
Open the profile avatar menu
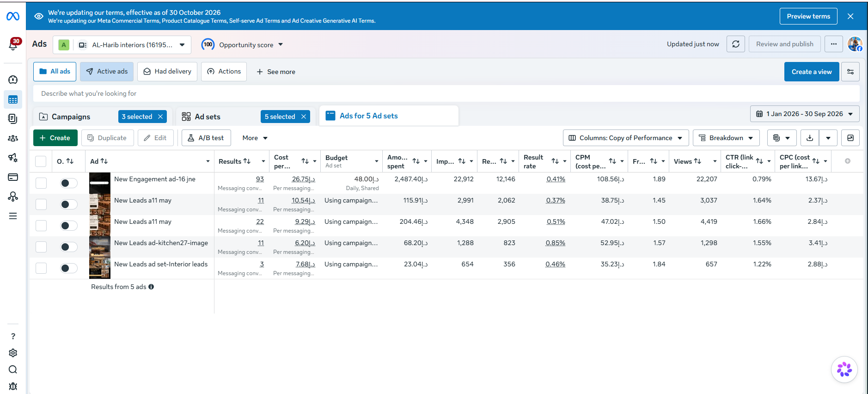[x=855, y=44]
